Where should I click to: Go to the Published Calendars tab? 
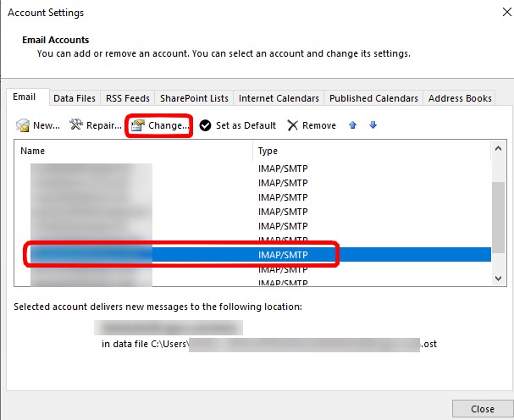(x=373, y=98)
